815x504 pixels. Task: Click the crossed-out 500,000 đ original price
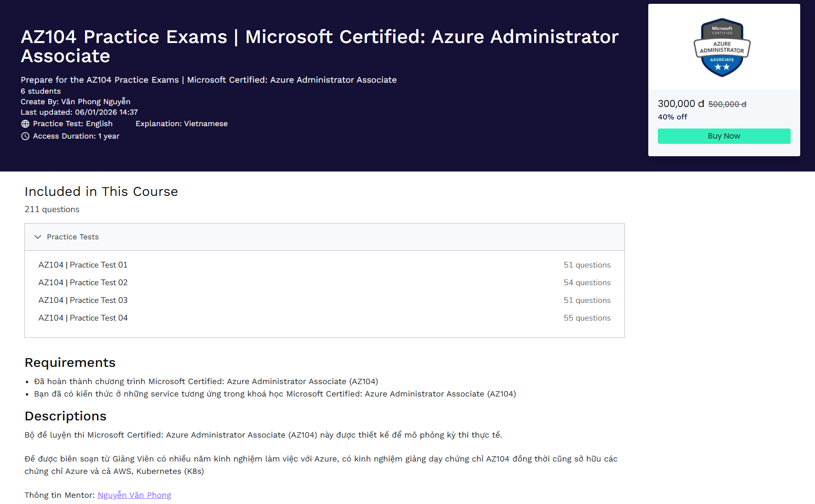click(727, 104)
